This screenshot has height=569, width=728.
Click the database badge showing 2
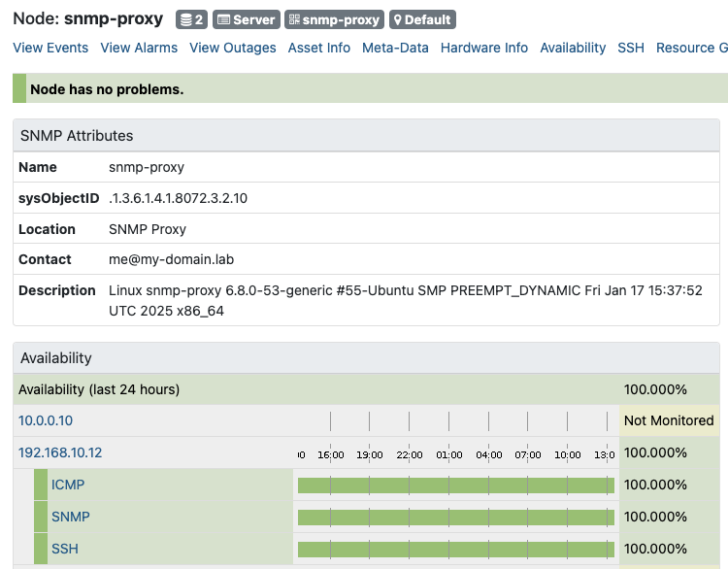(x=190, y=19)
